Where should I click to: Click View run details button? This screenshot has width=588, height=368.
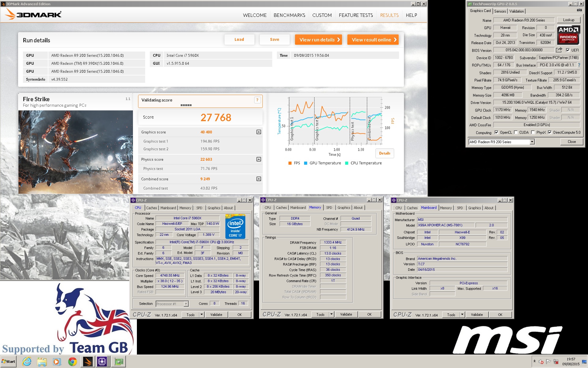coord(318,40)
